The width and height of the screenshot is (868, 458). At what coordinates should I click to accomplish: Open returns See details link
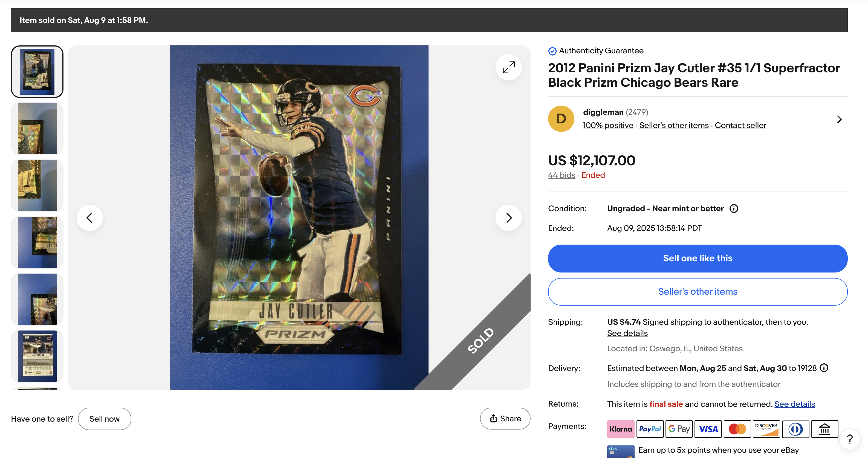click(x=794, y=404)
